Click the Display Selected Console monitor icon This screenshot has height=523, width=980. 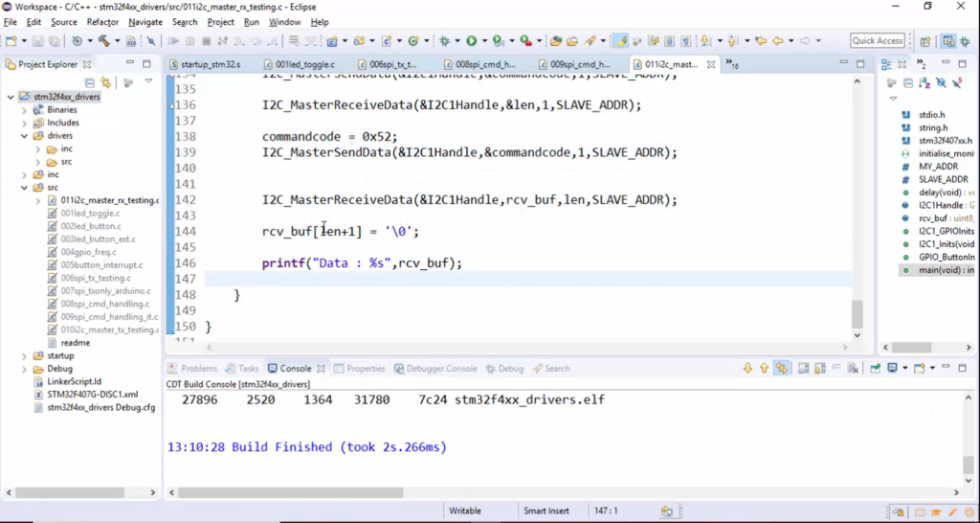pyautogui.click(x=892, y=369)
